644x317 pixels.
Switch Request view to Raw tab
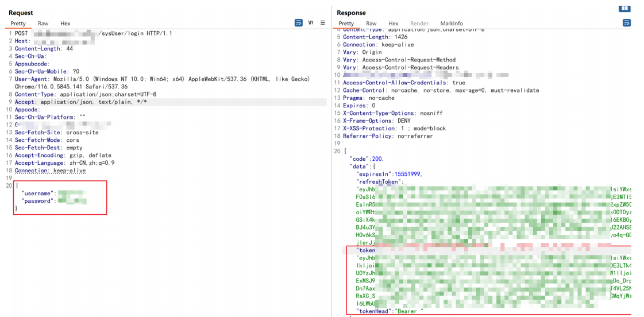[43, 24]
